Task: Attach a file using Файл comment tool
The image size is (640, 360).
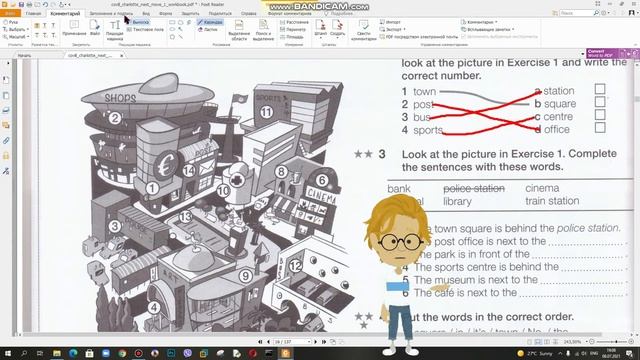Action: click(x=95, y=29)
